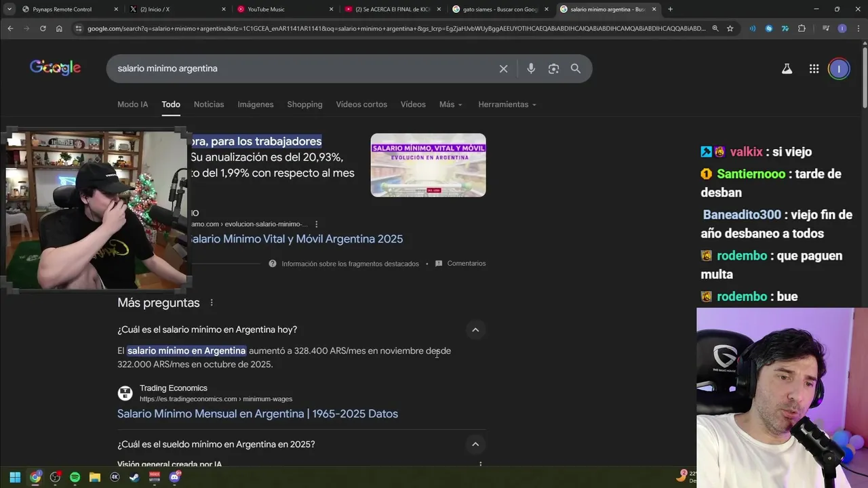Open the Herramientas dropdown
868x488 pixels.
pyautogui.click(x=507, y=104)
